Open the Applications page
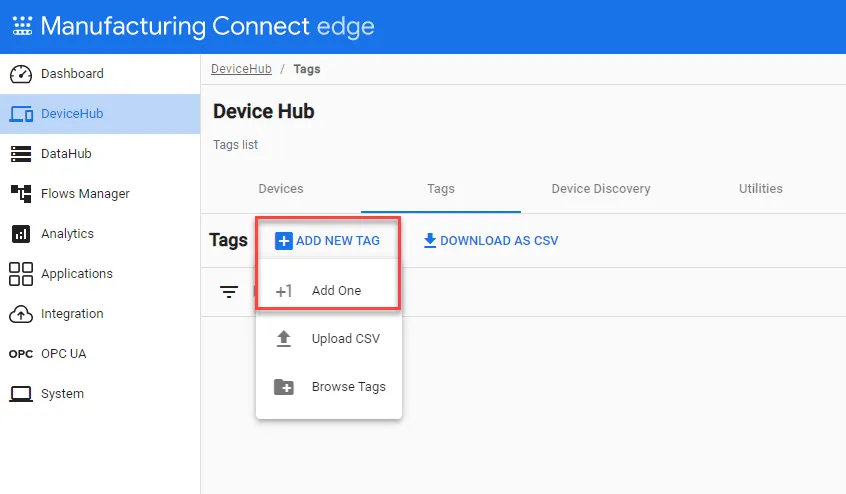The width and height of the screenshot is (846, 494). coord(100,274)
